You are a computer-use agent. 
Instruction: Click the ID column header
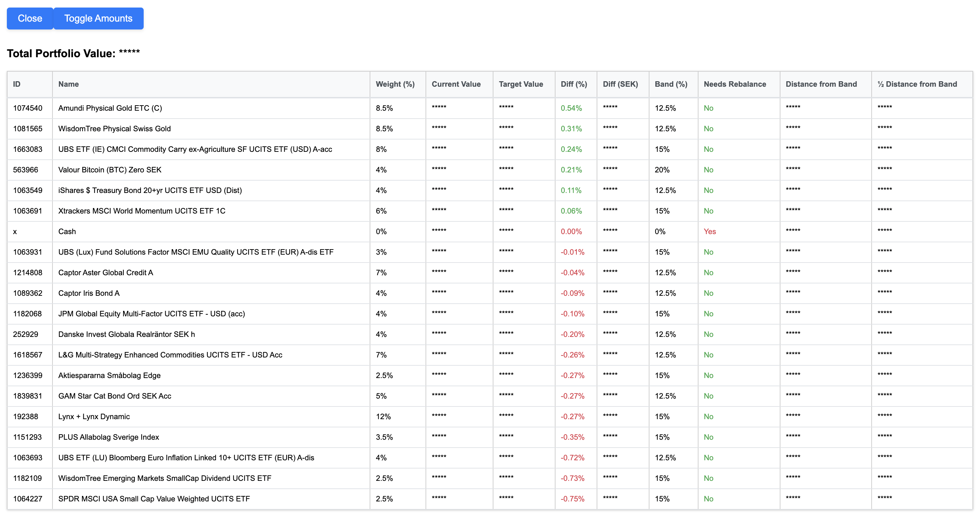[17, 84]
